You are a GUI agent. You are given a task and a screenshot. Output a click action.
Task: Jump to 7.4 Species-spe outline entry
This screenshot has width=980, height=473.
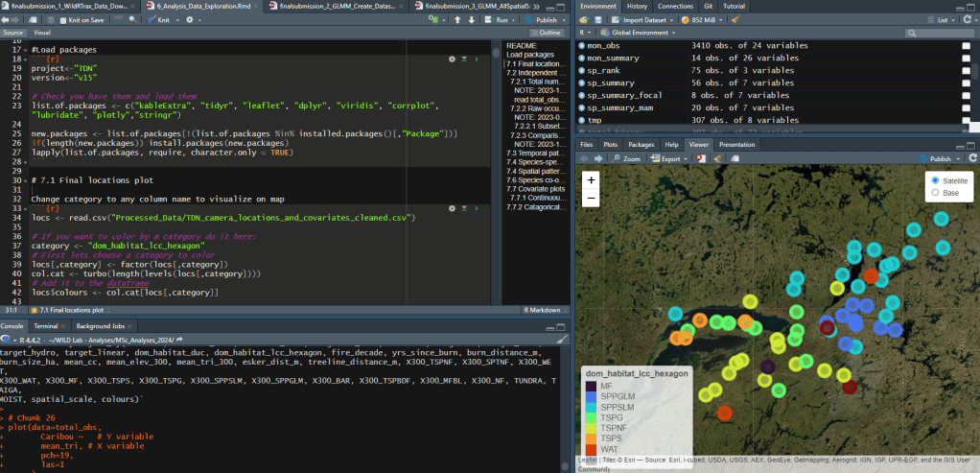click(535, 162)
